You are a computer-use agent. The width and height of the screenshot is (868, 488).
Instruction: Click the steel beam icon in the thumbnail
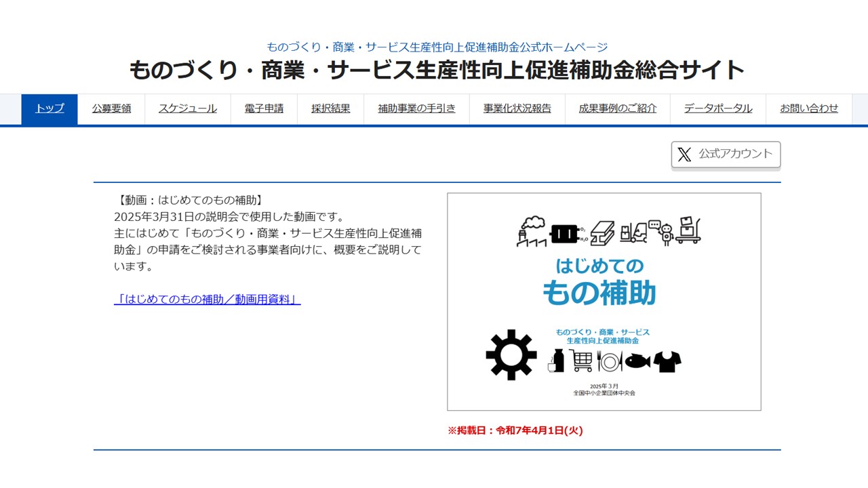[602, 232]
